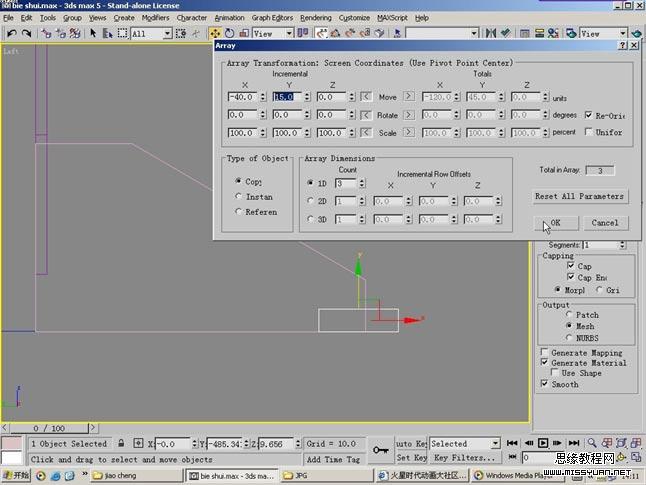Click the Align tool icon

(x=506, y=33)
